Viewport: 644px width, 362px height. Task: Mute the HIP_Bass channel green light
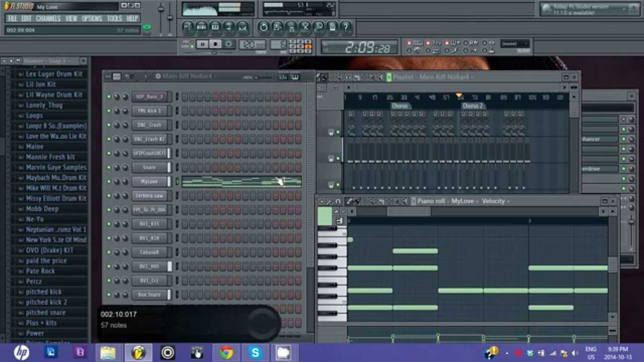pos(109,97)
